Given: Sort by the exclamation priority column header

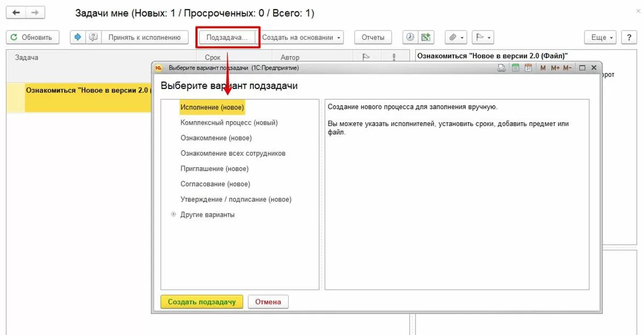Looking at the screenshot, I should point(393,57).
